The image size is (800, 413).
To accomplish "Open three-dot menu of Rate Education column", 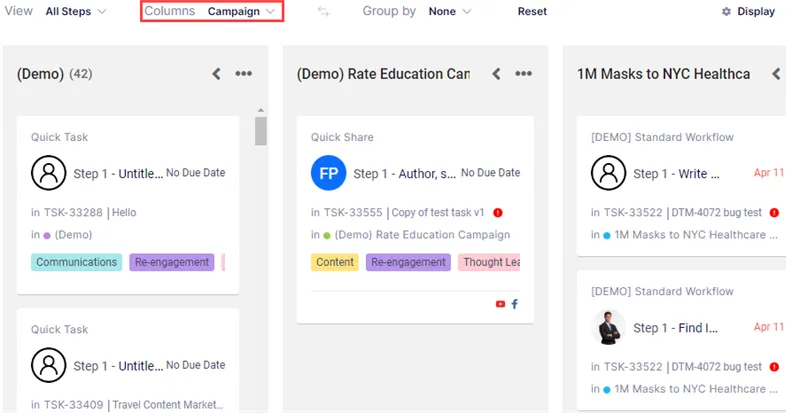I will (523, 74).
